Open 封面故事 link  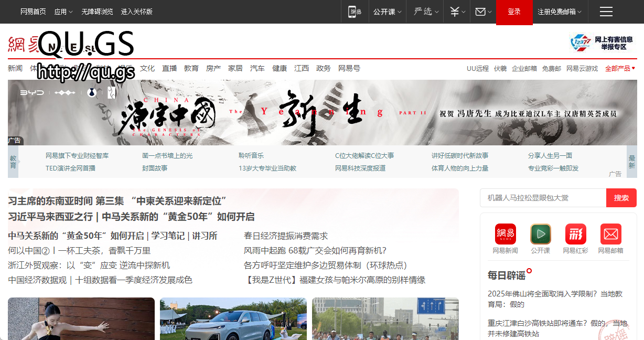click(x=155, y=168)
